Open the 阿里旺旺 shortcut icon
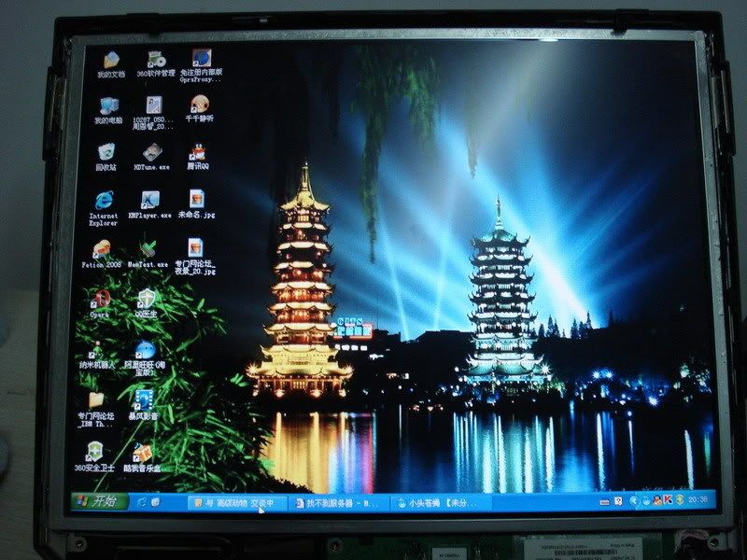Screen dimensions: 747x560 145,350
